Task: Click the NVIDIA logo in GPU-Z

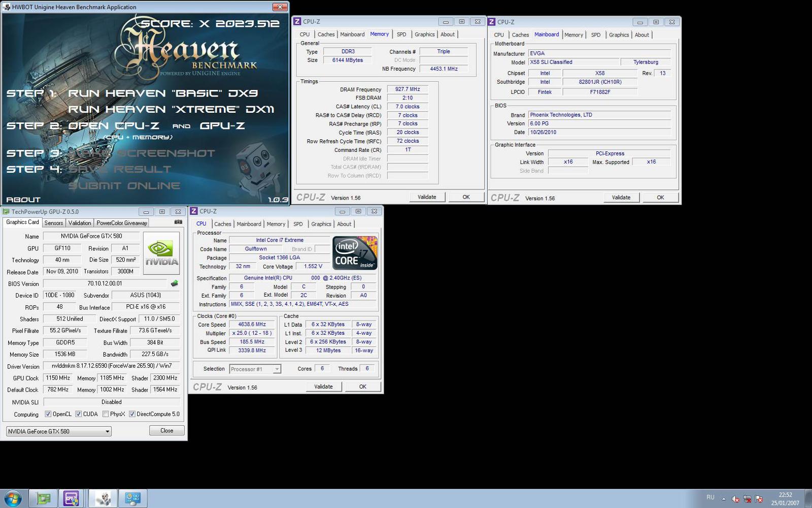Action: [161, 253]
